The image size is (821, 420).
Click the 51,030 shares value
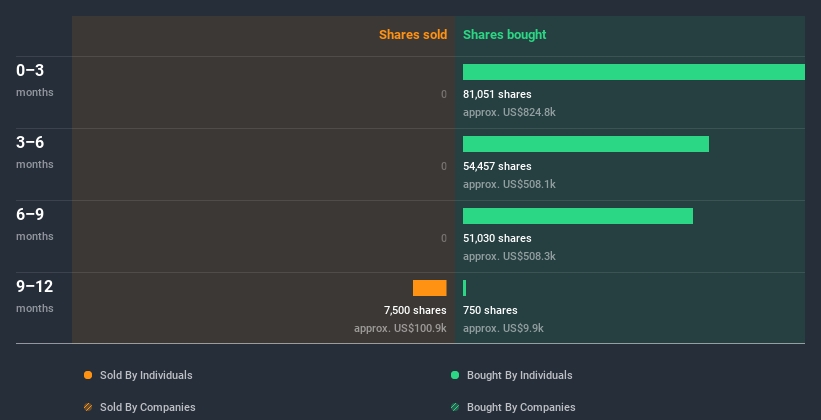(x=497, y=238)
